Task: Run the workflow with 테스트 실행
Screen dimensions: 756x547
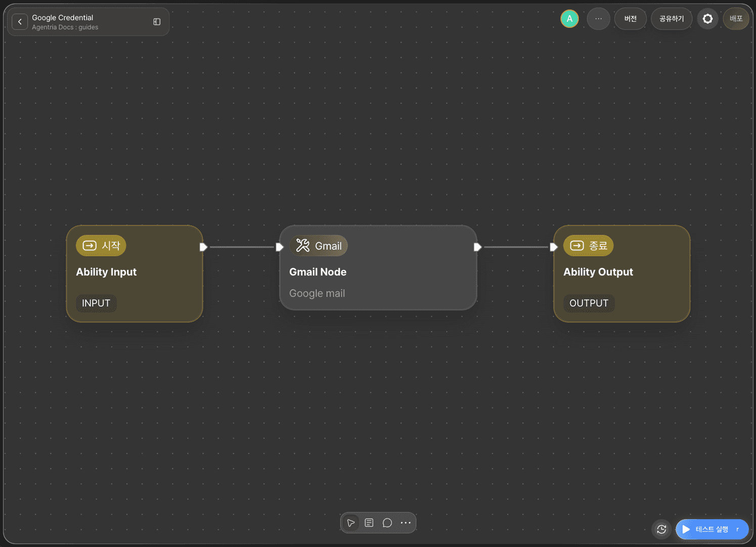Action: pyautogui.click(x=712, y=529)
